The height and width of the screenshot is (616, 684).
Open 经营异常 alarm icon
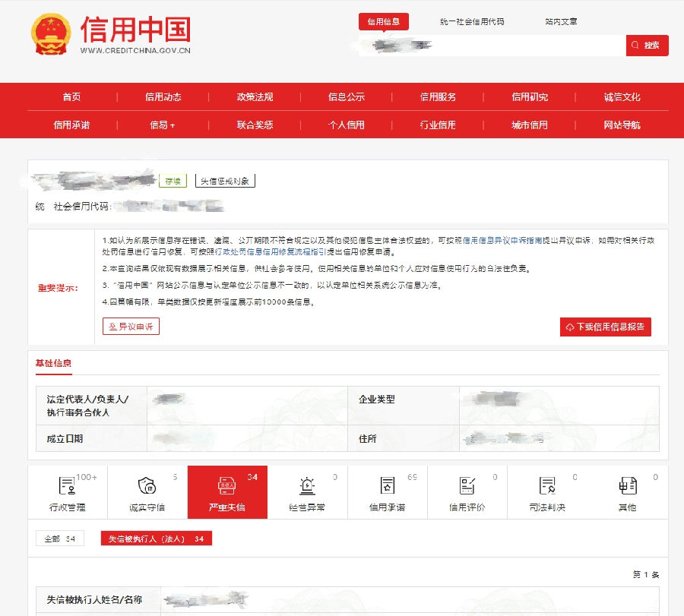click(307, 485)
